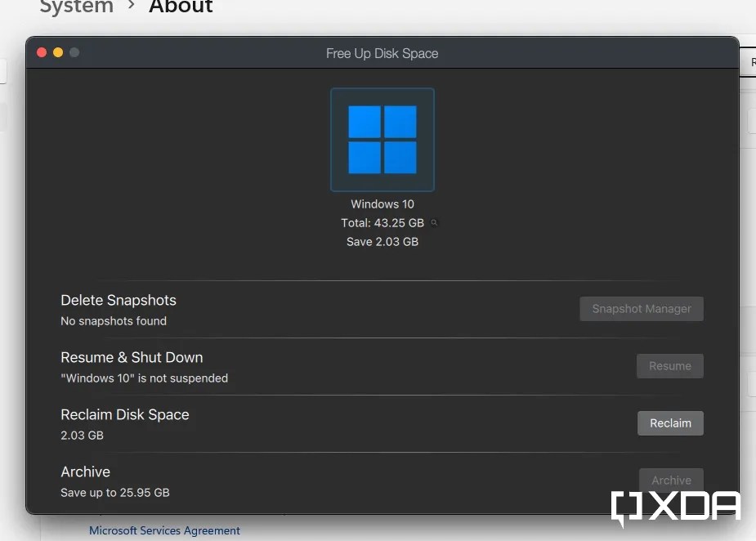756x541 pixels.
Task: Click the XDA logo watermark
Action: tap(676, 507)
